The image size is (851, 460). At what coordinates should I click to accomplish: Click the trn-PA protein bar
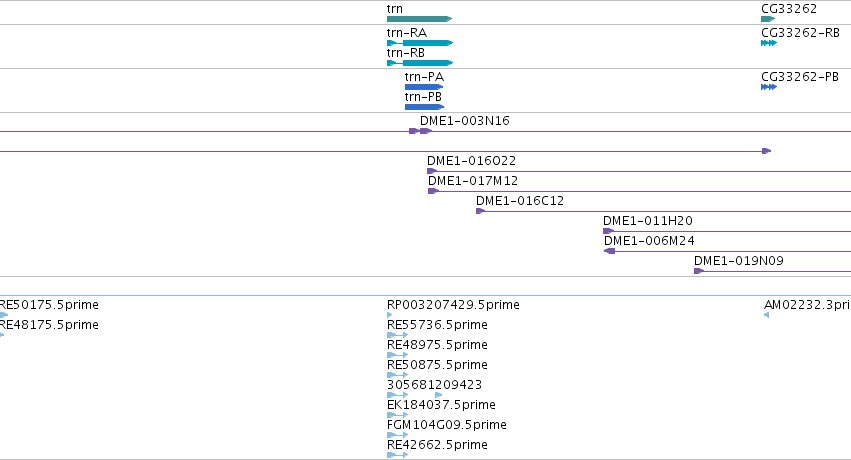click(424, 87)
